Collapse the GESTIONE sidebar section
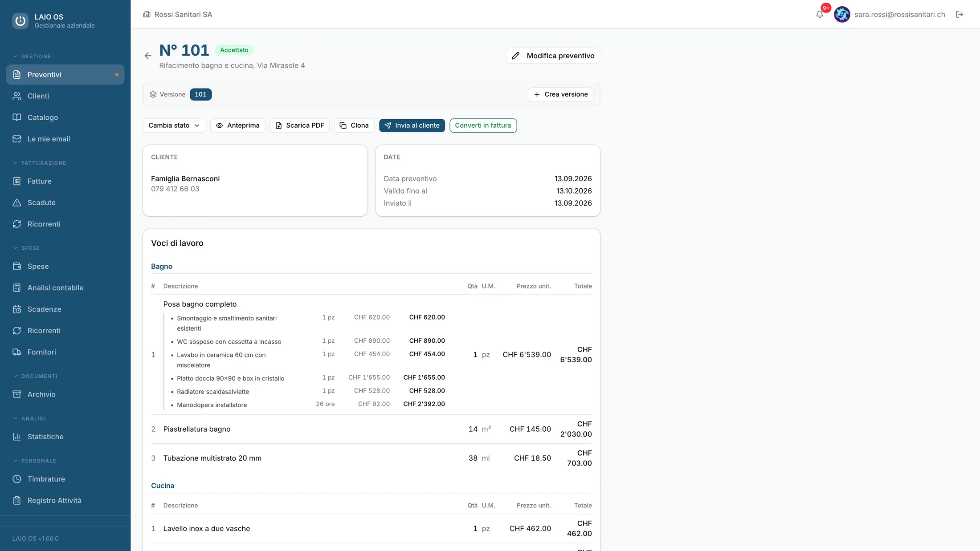The width and height of the screenshot is (980, 551). pyautogui.click(x=32, y=57)
